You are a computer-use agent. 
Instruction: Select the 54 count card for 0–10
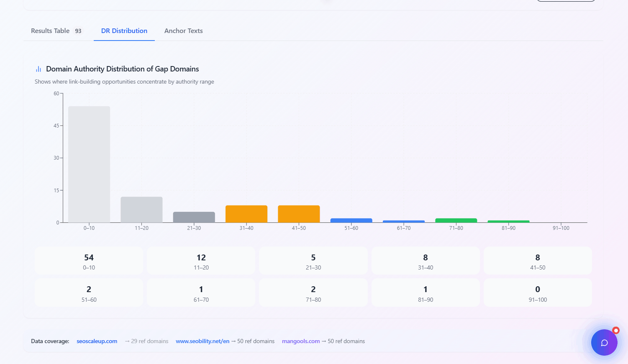(89, 260)
